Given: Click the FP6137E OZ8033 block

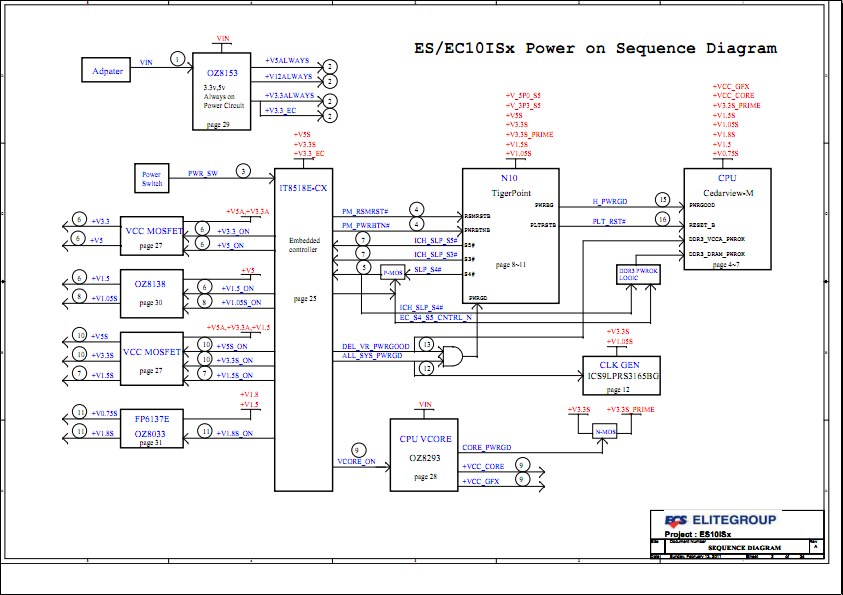Looking at the screenshot, I should [x=152, y=428].
